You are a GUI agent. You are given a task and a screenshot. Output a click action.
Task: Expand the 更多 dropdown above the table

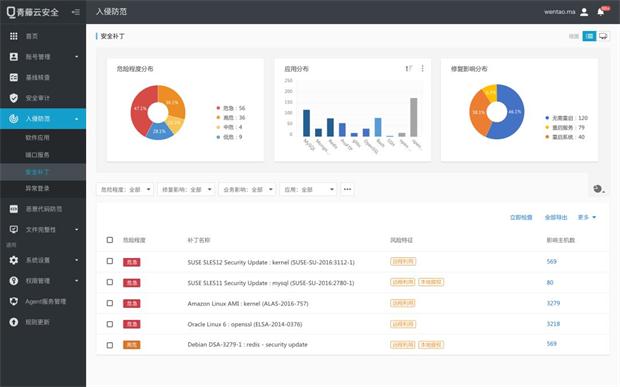pyautogui.click(x=587, y=217)
